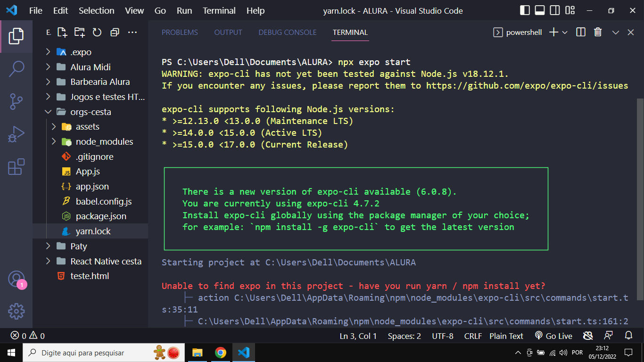Toggle the bottom panel layout icon
This screenshot has width=644, height=362.
click(540, 10)
